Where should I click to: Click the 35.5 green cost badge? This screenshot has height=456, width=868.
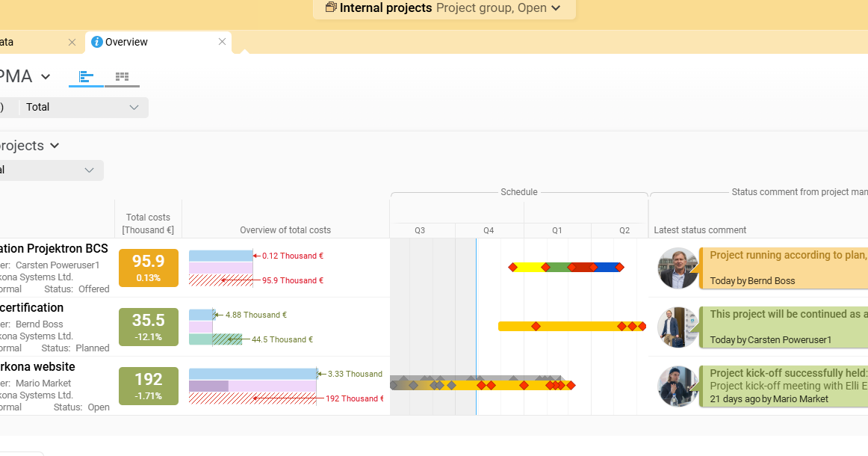[x=149, y=327]
